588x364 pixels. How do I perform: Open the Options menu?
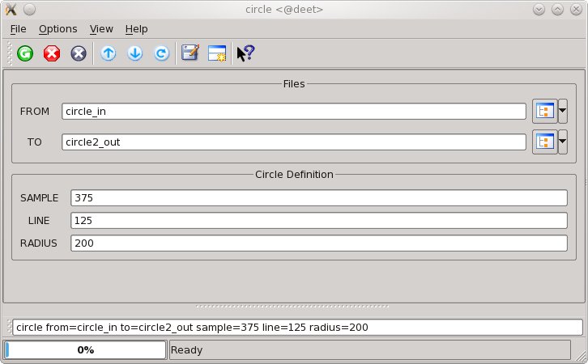[58, 28]
